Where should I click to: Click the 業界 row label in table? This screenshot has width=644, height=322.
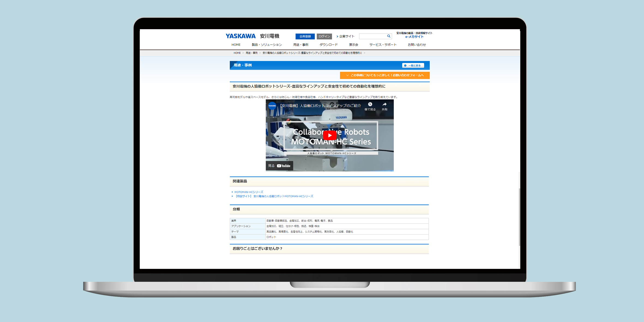(x=234, y=221)
